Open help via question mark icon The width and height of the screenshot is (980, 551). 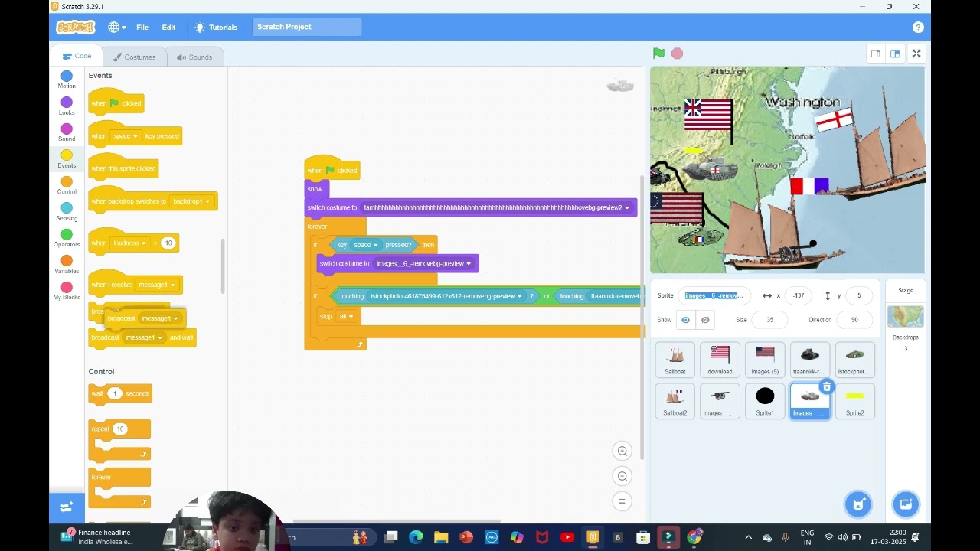918,27
